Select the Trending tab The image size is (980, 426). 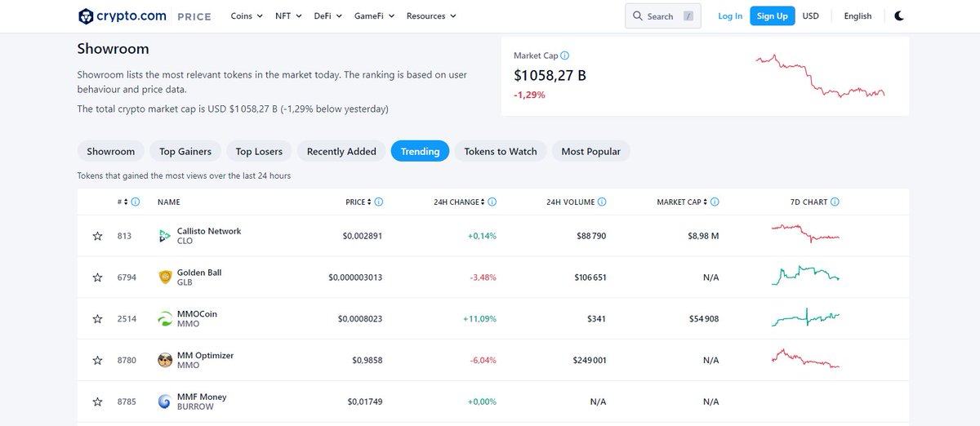(x=420, y=151)
